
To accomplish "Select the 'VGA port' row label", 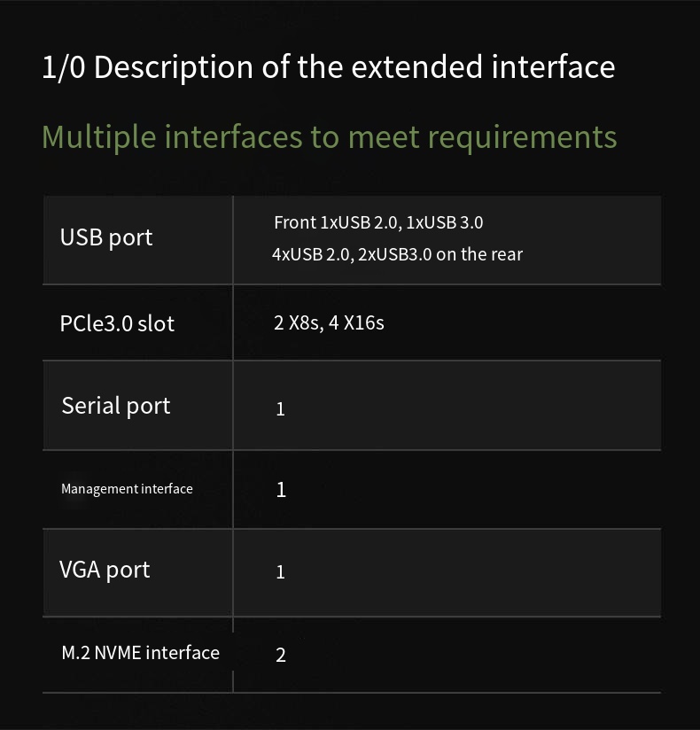I will pos(105,571).
